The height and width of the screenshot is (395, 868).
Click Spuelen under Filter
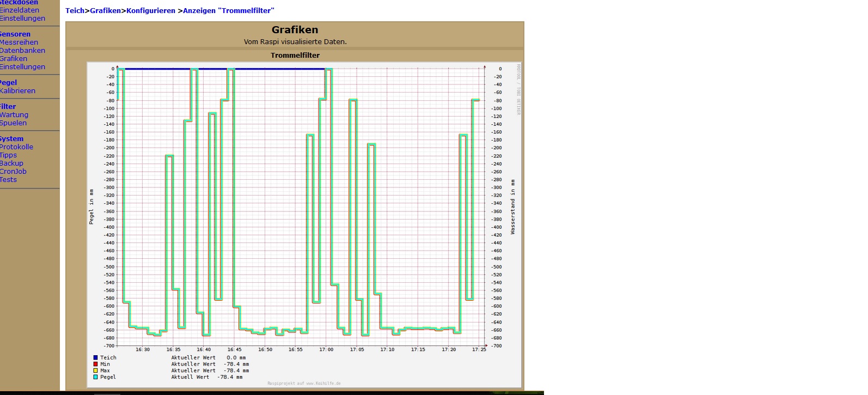coord(13,123)
